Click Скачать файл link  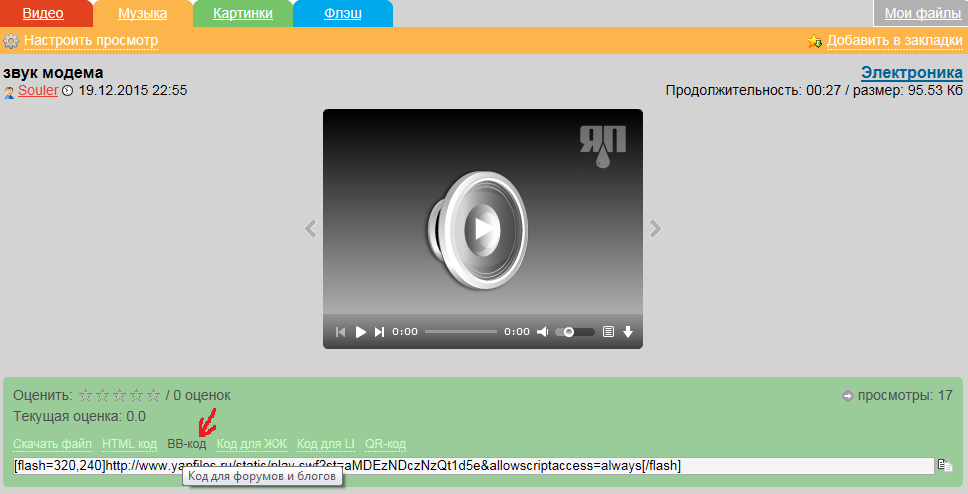[52, 444]
